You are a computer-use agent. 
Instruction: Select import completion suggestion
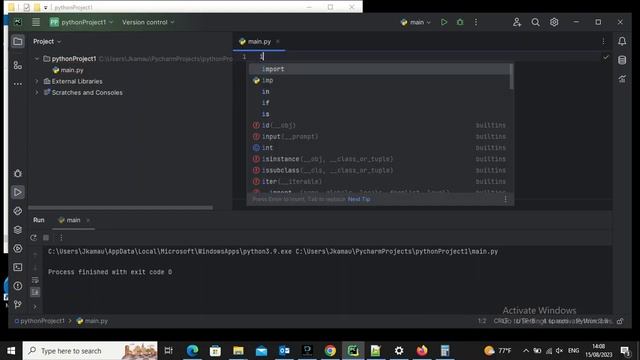[x=379, y=69]
